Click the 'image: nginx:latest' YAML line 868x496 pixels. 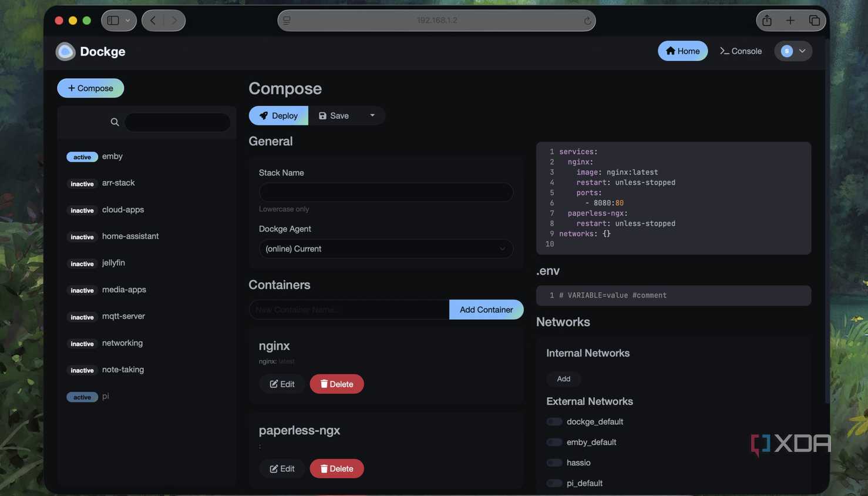(x=617, y=172)
